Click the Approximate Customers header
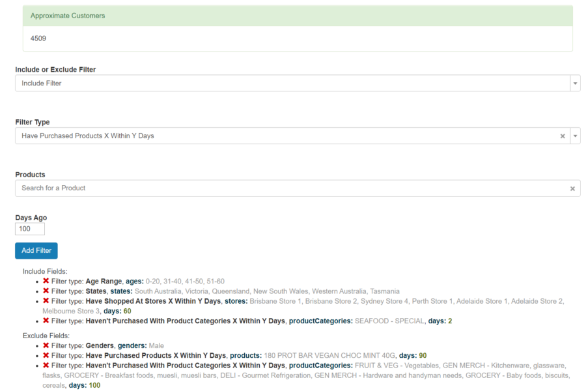 coord(68,14)
